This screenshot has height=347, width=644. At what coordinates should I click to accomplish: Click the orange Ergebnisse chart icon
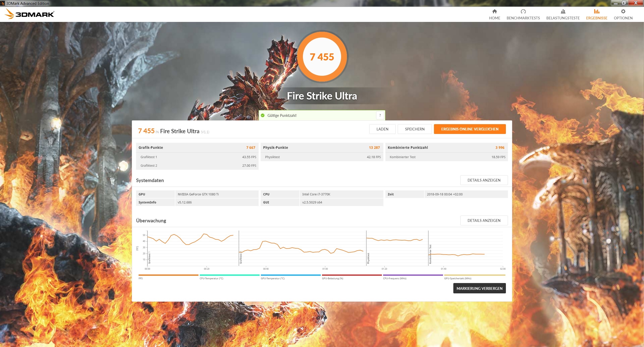(x=596, y=11)
